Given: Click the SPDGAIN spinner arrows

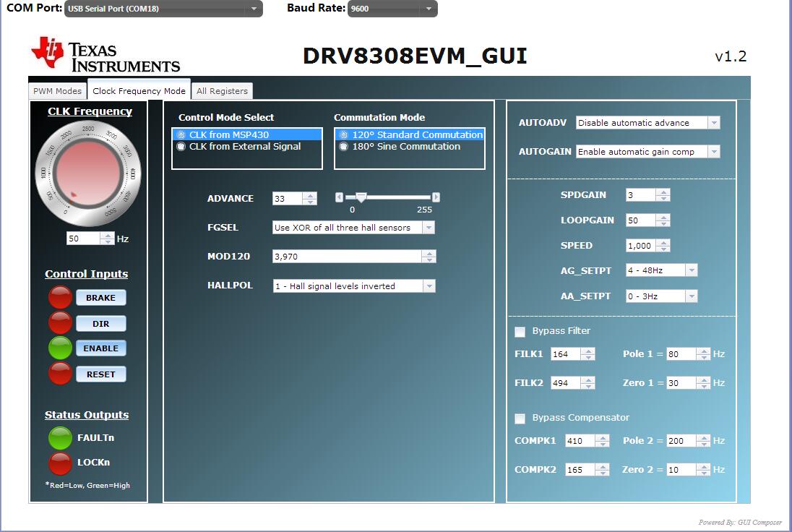Looking at the screenshot, I should point(663,195).
